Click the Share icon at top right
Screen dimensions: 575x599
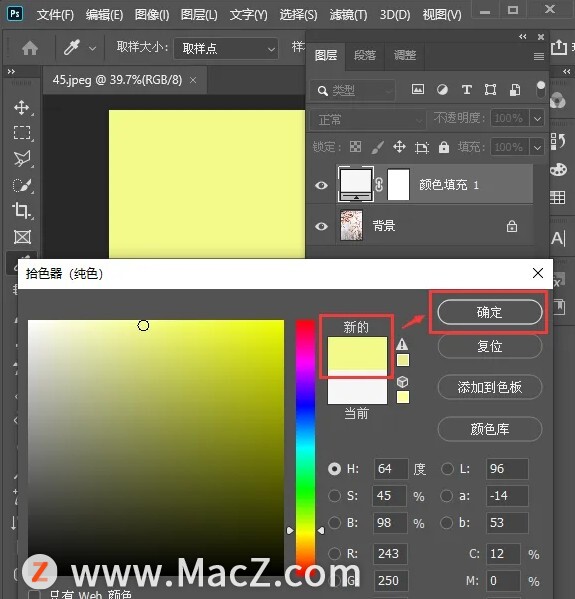tap(559, 47)
